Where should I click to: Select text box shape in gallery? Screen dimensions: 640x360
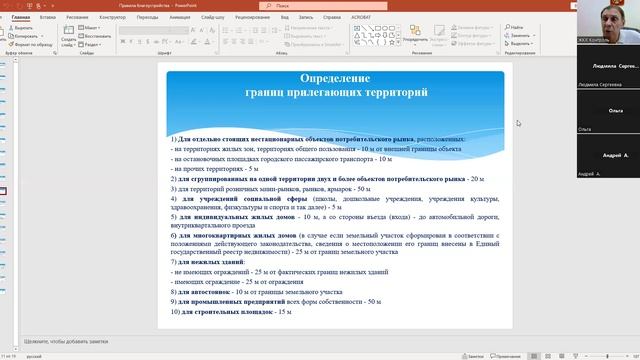[357, 29]
